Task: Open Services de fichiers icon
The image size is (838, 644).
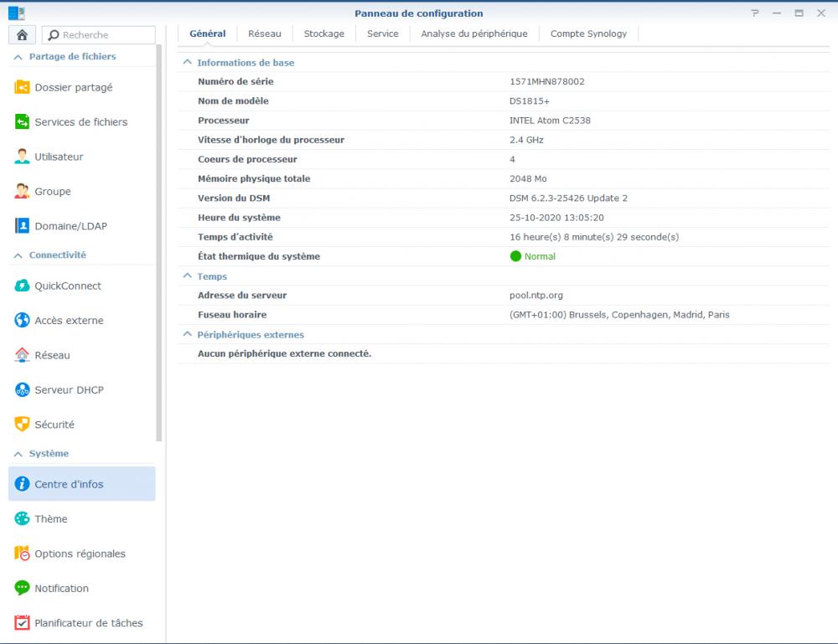Action: [x=23, y=122]
